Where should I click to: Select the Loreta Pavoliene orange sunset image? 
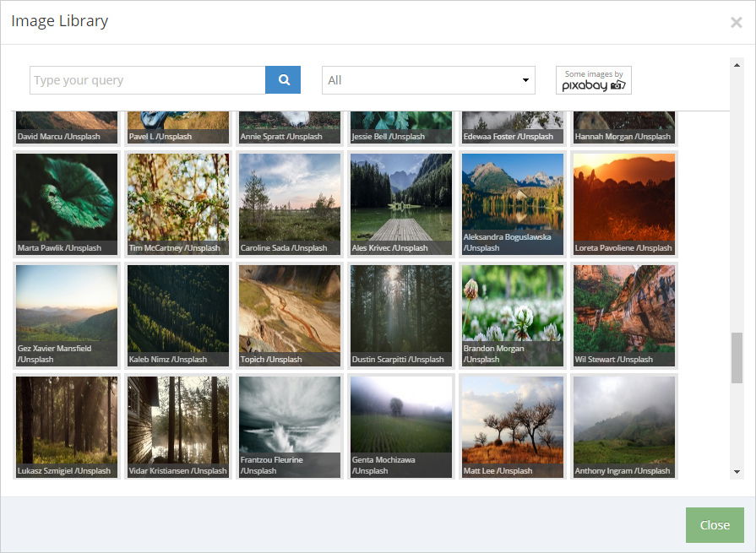pos(624,203)
